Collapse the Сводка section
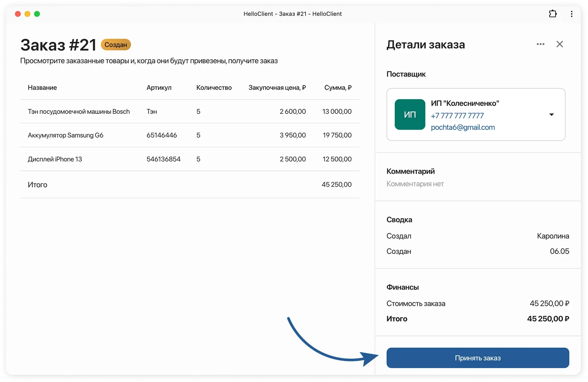Image resolution: width=588 pixels, height=382 pixels. pos(399,220)
